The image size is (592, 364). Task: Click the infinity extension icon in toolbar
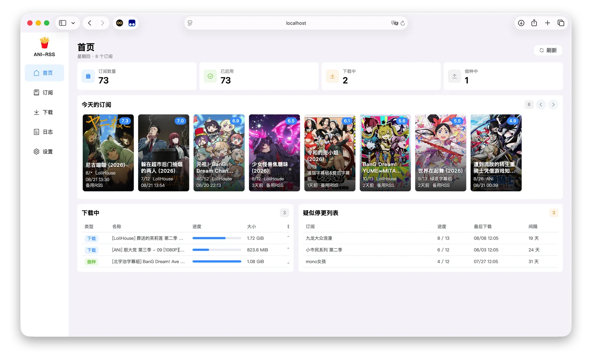pos(120,23)
